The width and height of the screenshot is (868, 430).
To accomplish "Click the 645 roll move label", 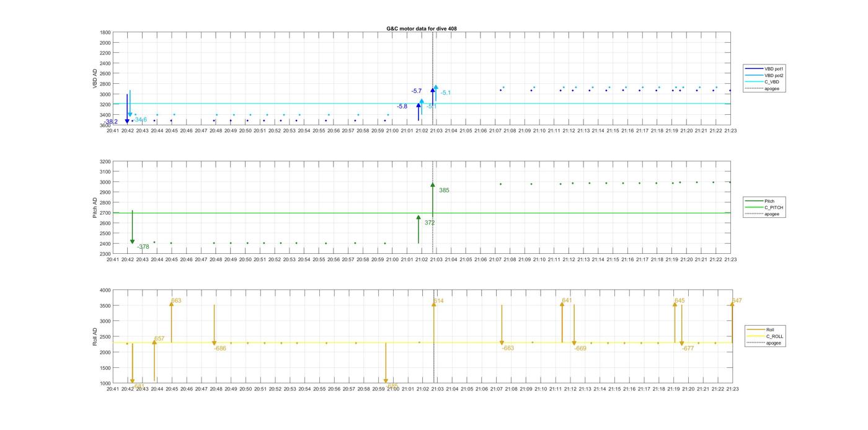I will click(680, 301).
